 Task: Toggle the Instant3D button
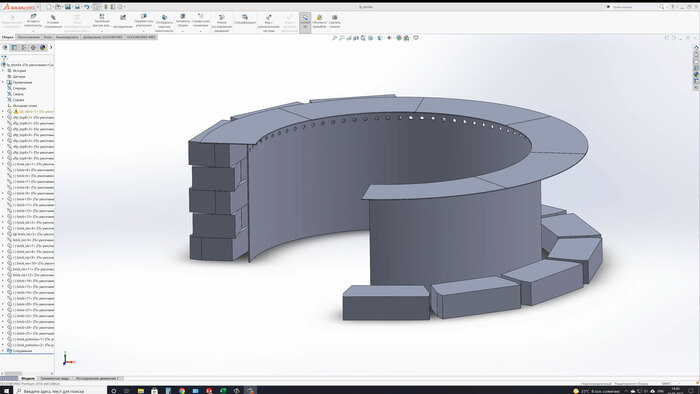point(305,22)
